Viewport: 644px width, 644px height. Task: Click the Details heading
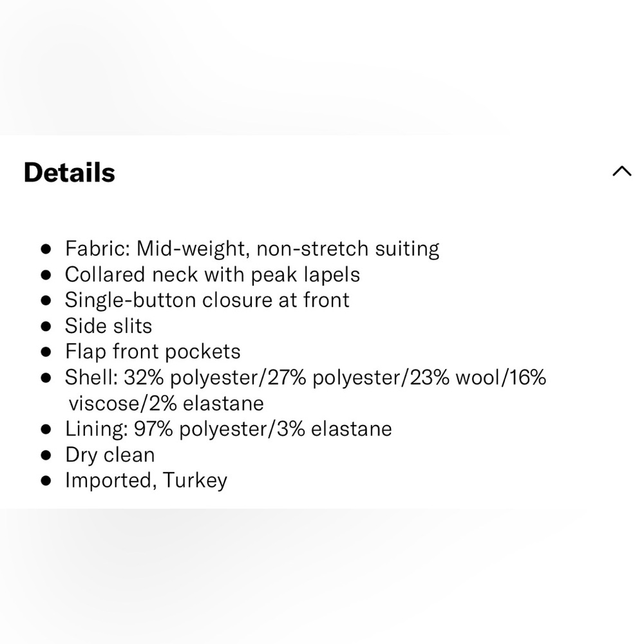click(x=70, y=173)
